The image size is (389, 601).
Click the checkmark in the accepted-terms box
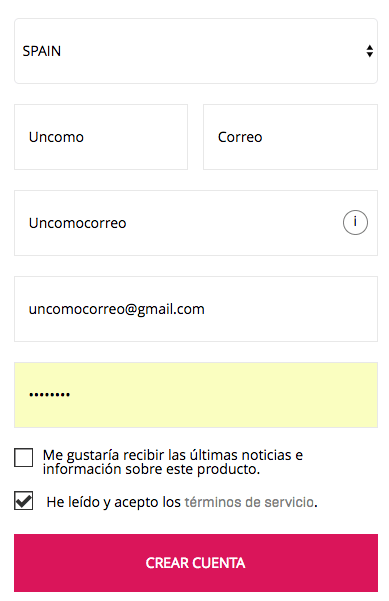tap(24, 501)
